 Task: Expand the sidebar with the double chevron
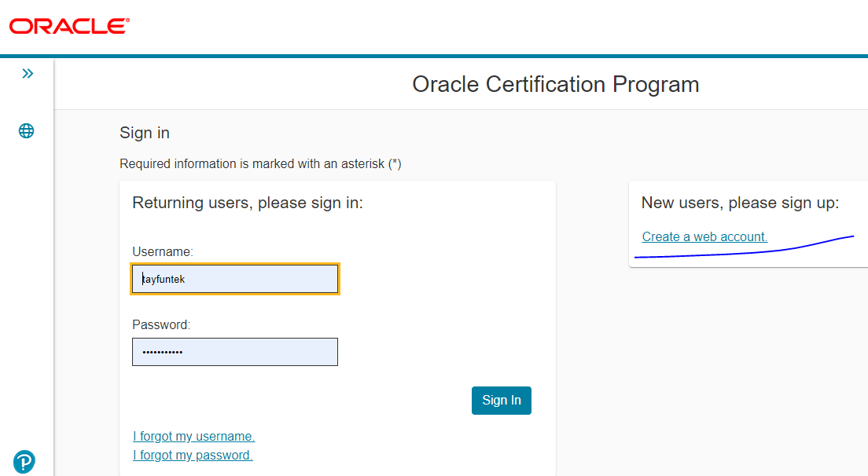coord(28,74)
